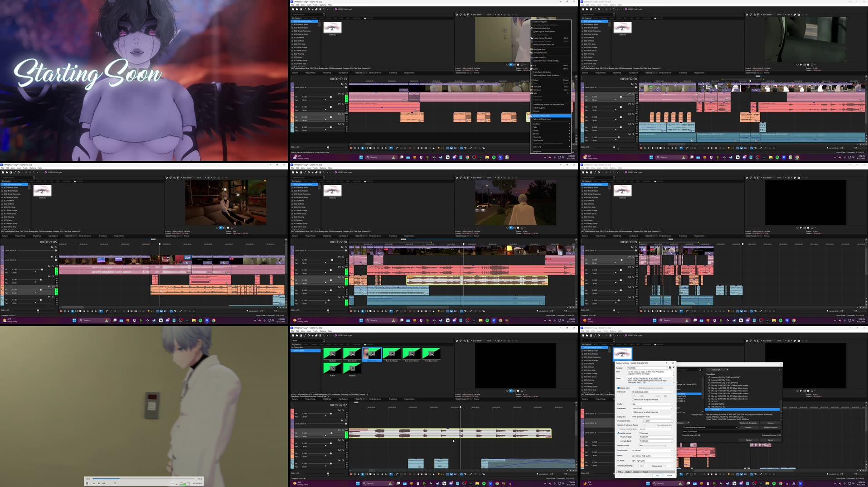Click Play From Start in the 00:05:42:07 window transport
The height and width of the screenshot is (487, 868).
pos(359,474)
